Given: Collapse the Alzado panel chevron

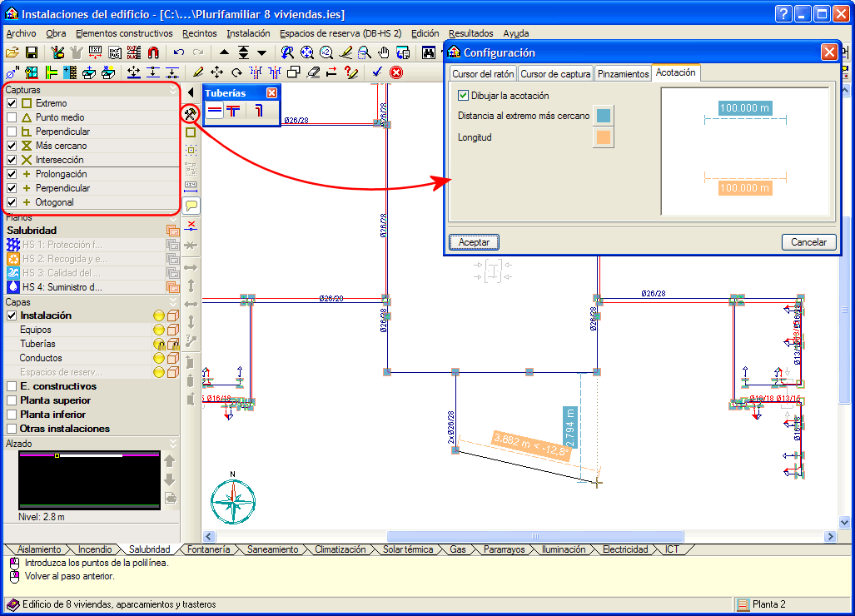Looking at the screenshot, I should point(173,443).
